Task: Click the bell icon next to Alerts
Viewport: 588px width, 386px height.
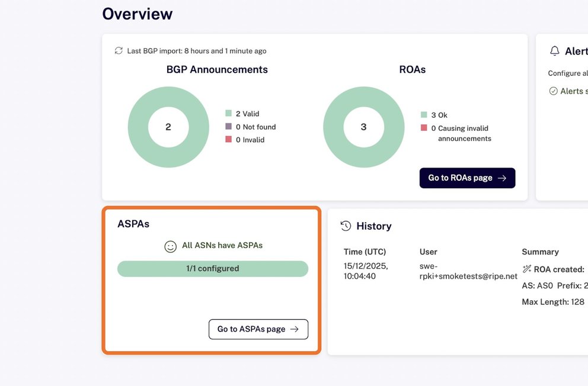Action: [x=555, y=52]
